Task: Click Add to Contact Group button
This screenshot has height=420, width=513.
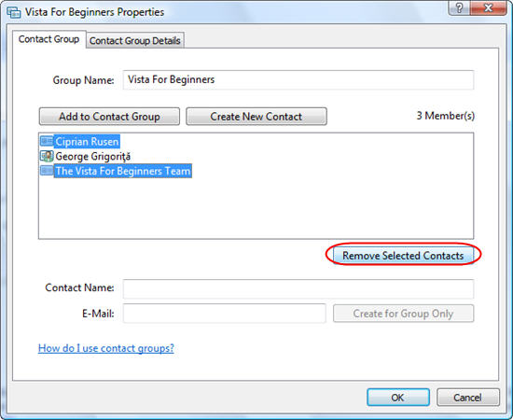Action: point(109,117)
